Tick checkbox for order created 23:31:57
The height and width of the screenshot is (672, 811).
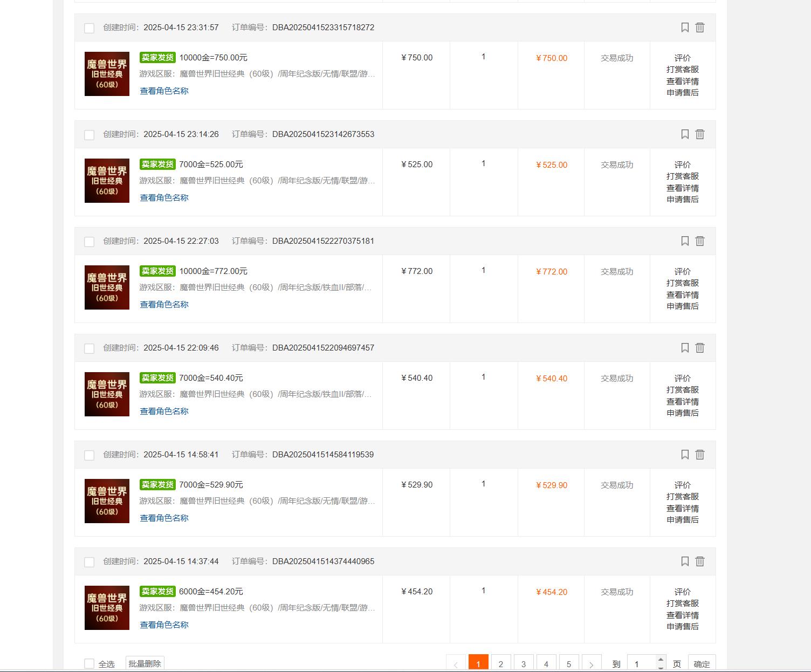click(90, 28)
